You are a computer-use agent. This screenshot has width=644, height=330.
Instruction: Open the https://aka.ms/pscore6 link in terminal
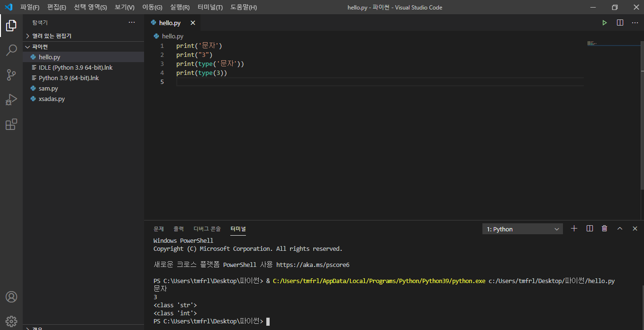[x=313, y=265]
